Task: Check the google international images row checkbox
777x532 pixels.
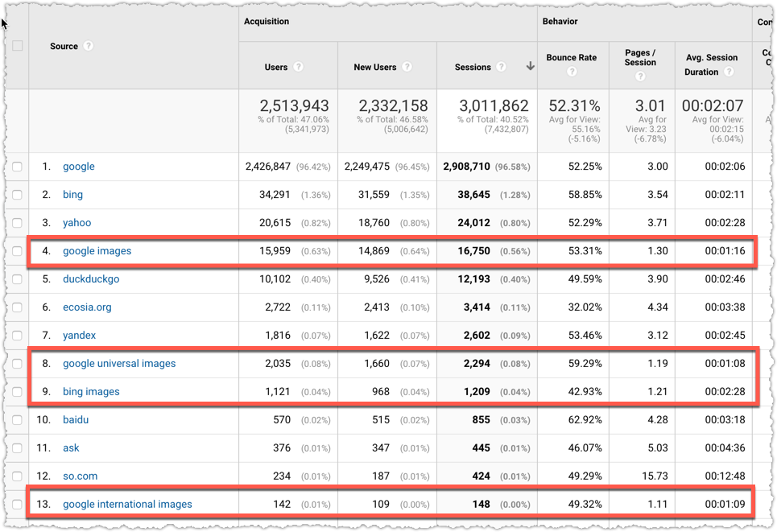Action: coord(18,505)
